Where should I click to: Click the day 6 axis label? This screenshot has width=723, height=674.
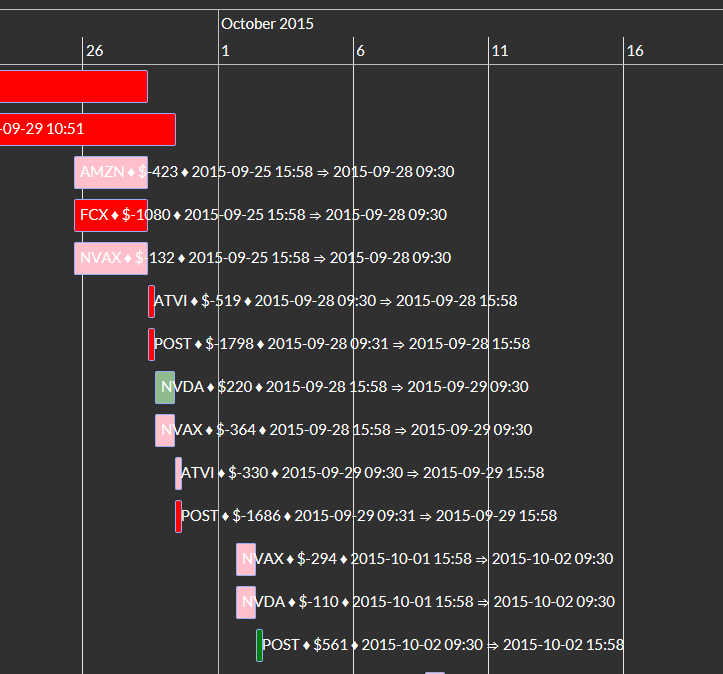361,51
